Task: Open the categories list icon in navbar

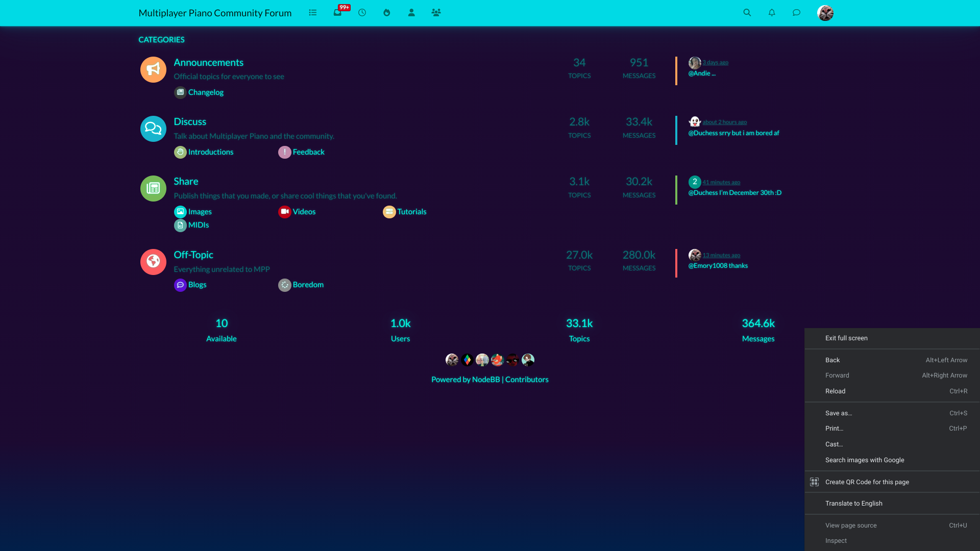Action: [312, 13]
